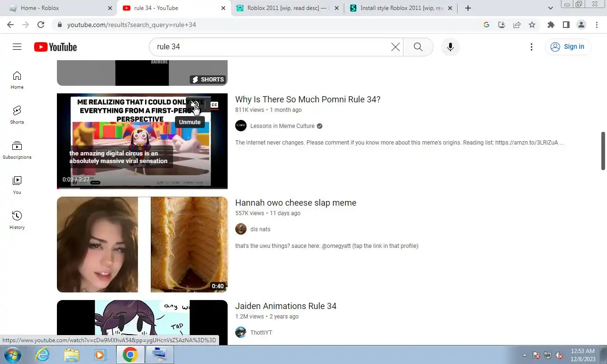
Task: Open the Pomni video title link
Action: coord(308,100)
